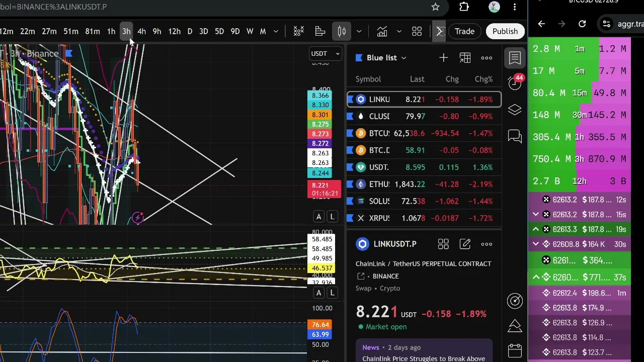Select the 22m timeframe

pos(27,32)
